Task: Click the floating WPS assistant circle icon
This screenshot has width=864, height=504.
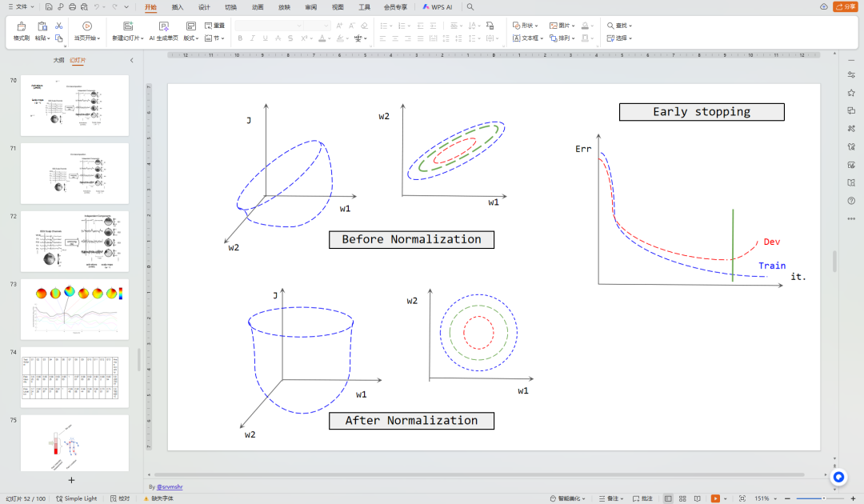Action: pyautogui.click(x=838, y=477)
